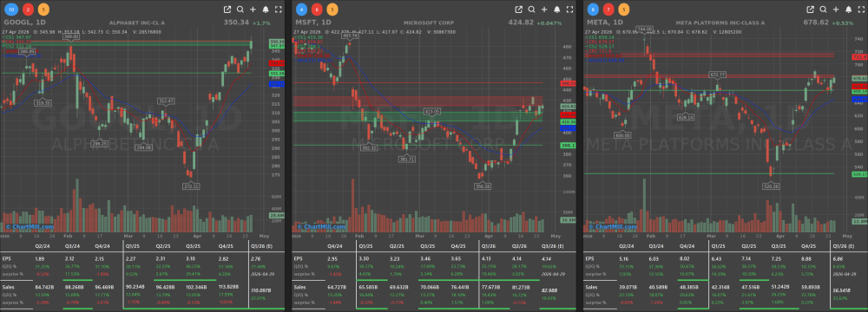868x312 pixels.
Task: Open the GOOGL chart in a new window
Action: pyautogui.click(x=227, y=10)
